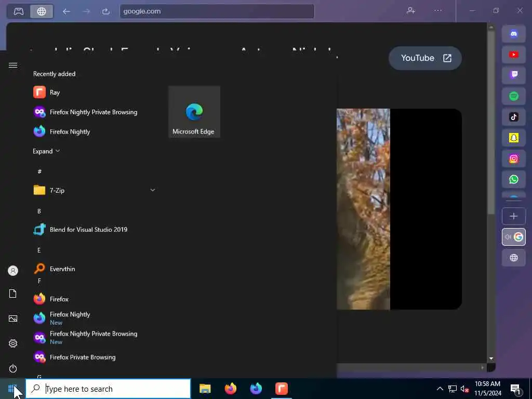532x399 pixels.
Task: Open Discord from the browser sidebar
Action: [514, 34]
